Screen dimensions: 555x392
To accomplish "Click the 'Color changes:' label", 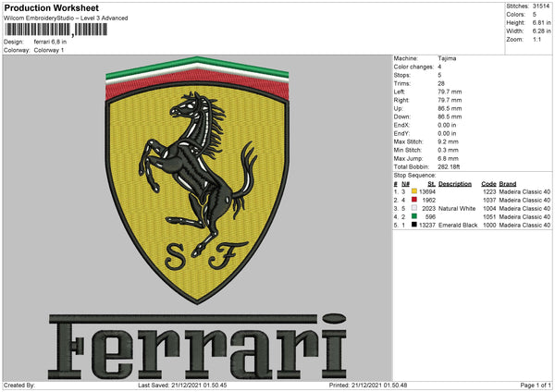I will (413, 67).
